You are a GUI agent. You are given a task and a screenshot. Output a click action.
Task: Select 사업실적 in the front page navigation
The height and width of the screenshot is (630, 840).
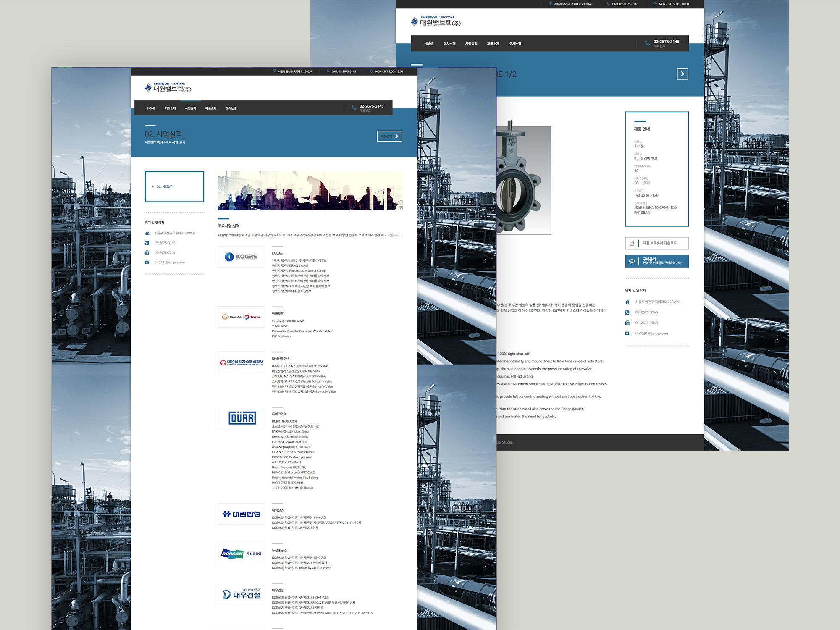(x=190, y=108)
